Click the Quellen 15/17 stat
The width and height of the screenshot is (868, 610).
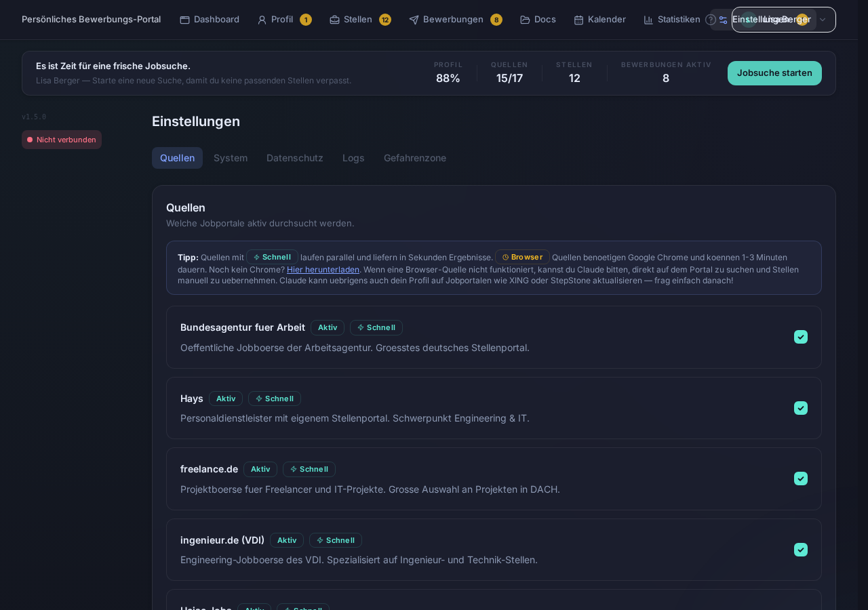pyautogui.click(x=509, y=73)
